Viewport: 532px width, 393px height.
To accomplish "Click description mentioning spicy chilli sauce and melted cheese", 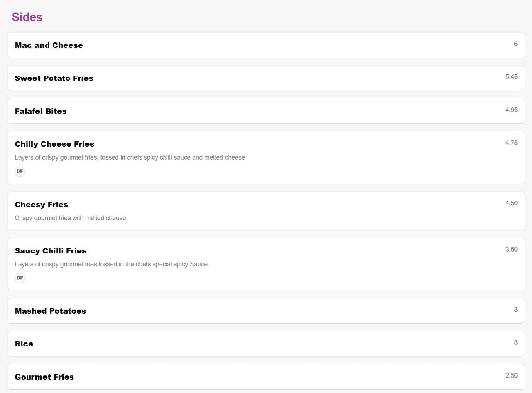I will click(130, 157).
